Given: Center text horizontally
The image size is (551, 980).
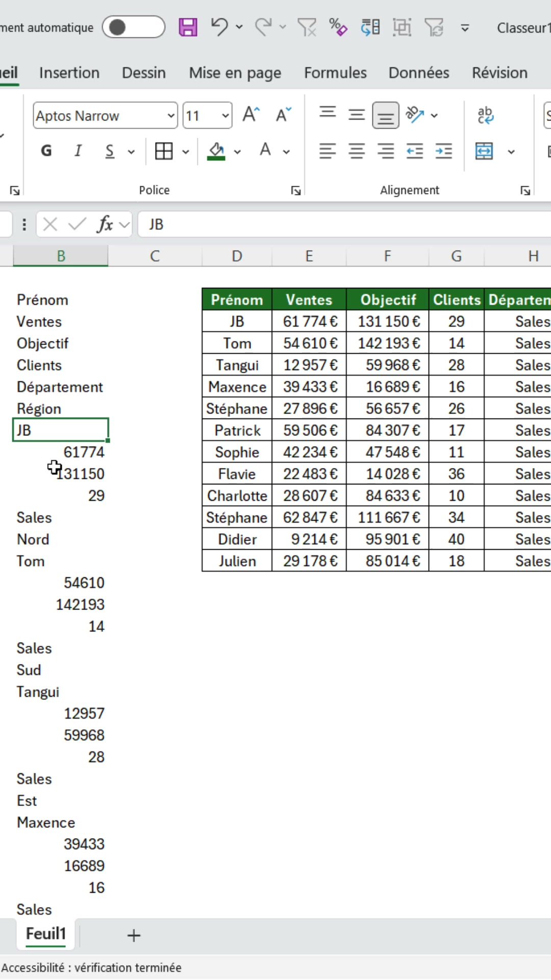Looking at the screenshot, I should (357, 151).
